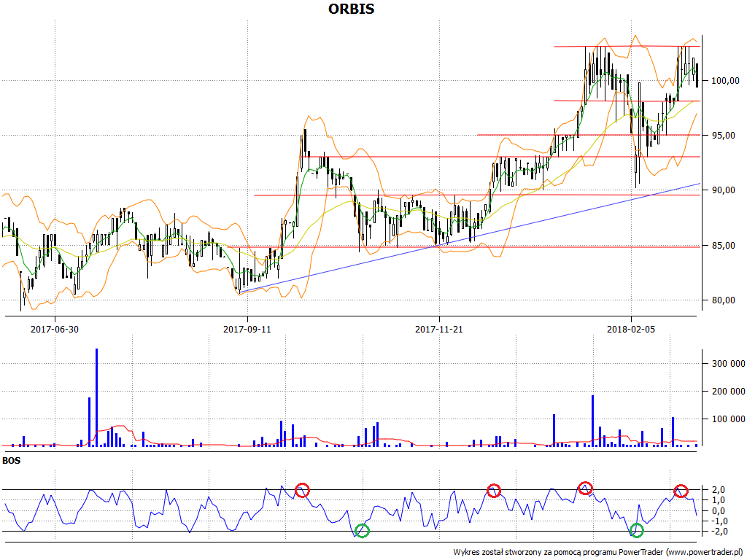
Task: Click the 95,00 price axis label
Action: pos(724,136)
